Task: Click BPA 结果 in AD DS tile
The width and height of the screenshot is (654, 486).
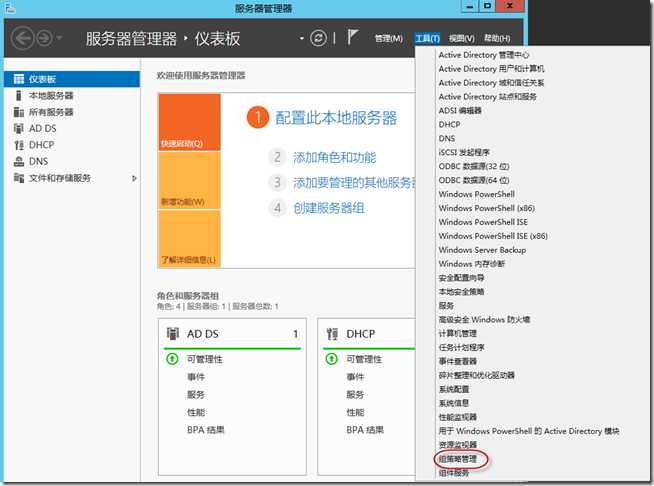Action: click(206, 430)
